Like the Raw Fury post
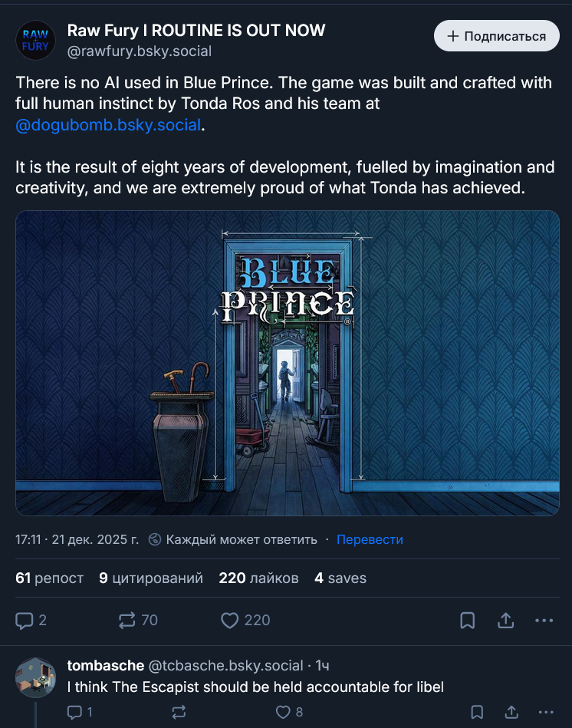This screenshot has height=728, width=572. click(x=245, y=621)
